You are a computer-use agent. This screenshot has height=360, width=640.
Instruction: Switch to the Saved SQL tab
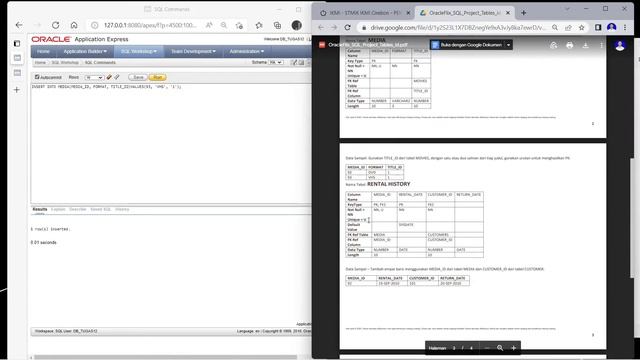pos(100,209)
